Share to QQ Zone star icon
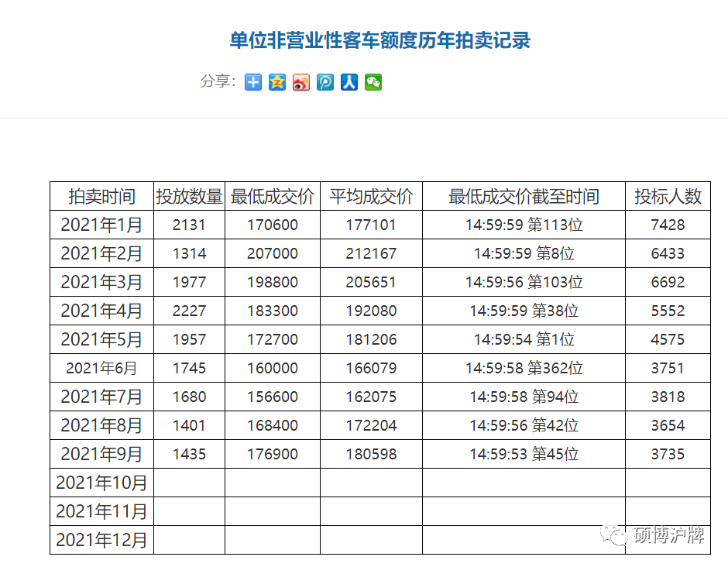Screen dimensions: 728x567 [277, 82]
